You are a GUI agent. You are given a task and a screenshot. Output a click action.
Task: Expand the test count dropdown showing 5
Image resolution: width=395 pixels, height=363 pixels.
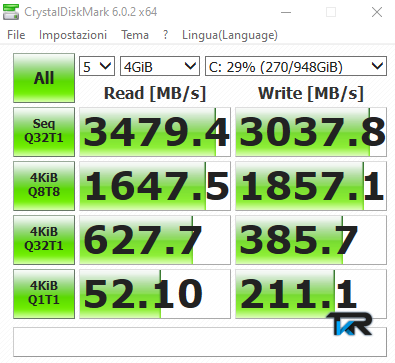coord(97,66)
